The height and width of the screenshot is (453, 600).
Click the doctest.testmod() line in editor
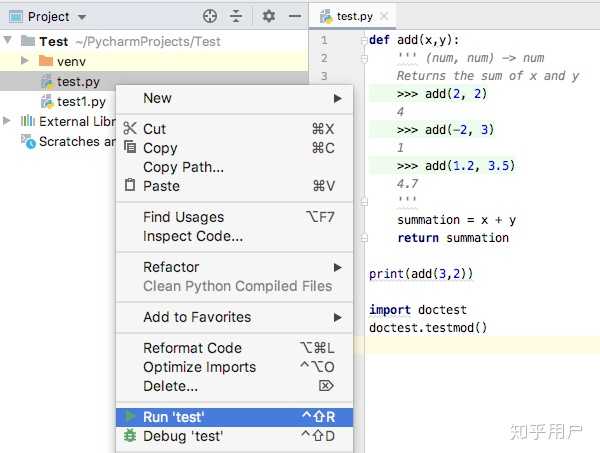(x=428, y=327)
